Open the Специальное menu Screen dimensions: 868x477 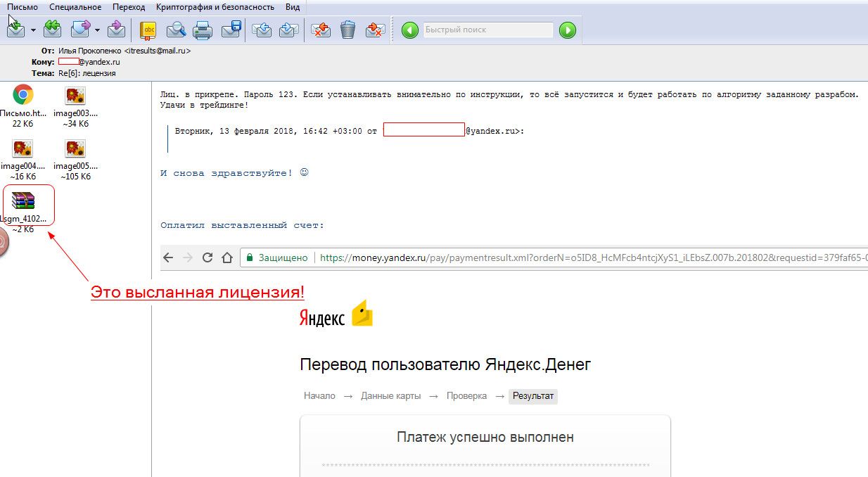point(75,7)
